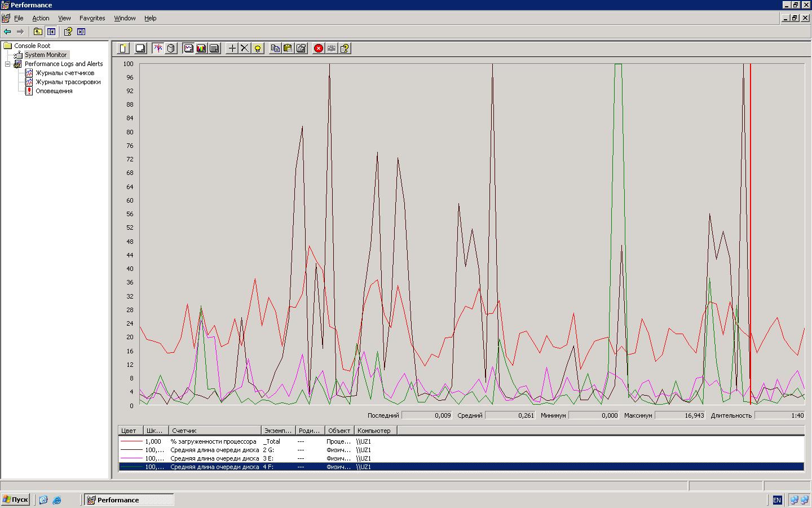Open the graph Properties icon
Viewport: 812px width, 508px height.
click(x=301, y=49)
